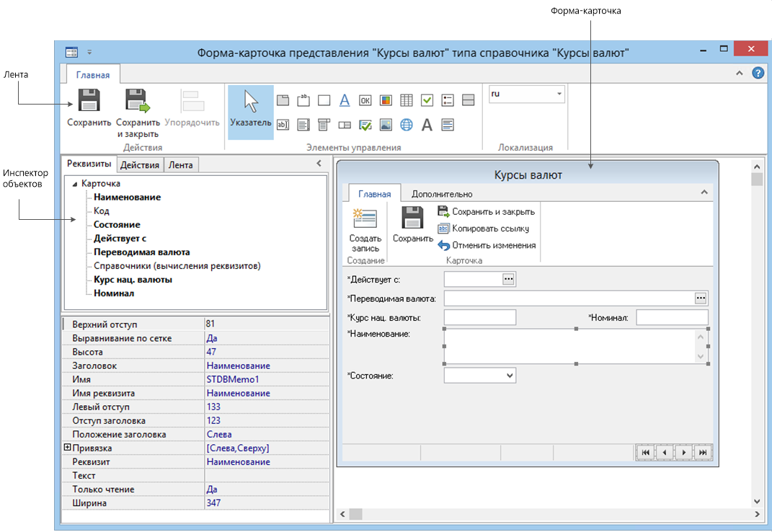Viewport: 772px width, 532px height.
Task: Switch to the Реквизиты inspector tab
Action: pyautogui.click(x=89, y=164)
